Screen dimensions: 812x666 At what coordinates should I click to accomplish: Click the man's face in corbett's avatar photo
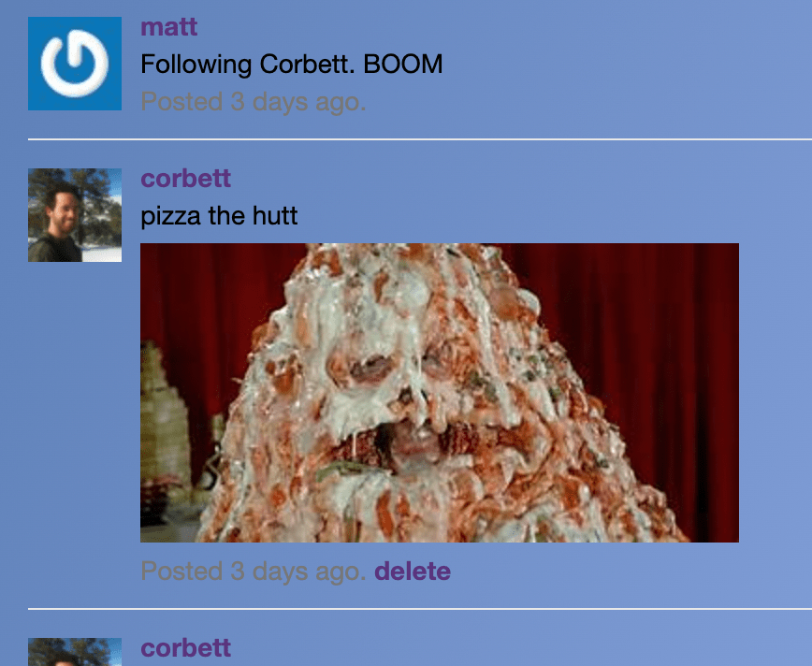[64, 210]
